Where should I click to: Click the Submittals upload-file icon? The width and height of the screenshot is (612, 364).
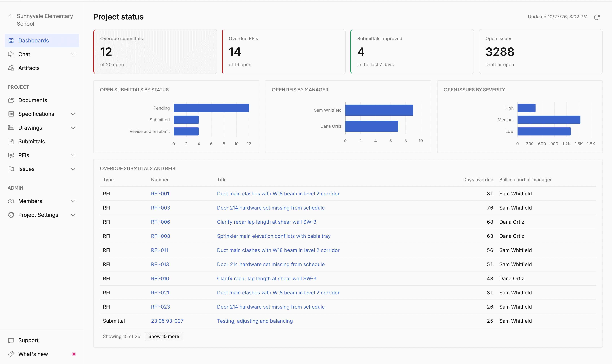pos(11,141)
